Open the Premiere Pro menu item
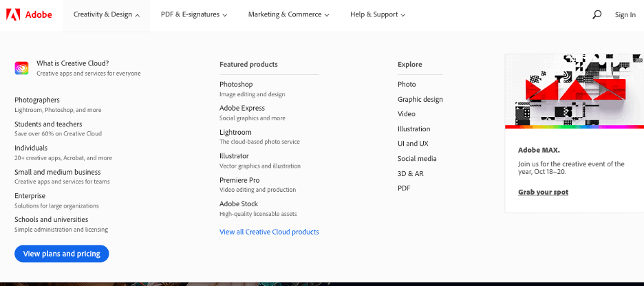The width and height of the screenshot is (644, 286). point(239,180)
